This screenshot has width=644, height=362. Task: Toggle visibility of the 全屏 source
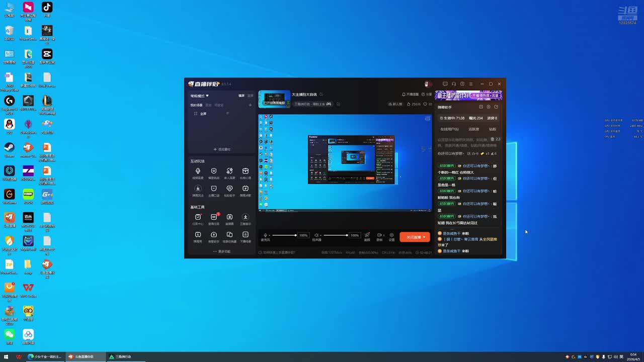point(227,114)
